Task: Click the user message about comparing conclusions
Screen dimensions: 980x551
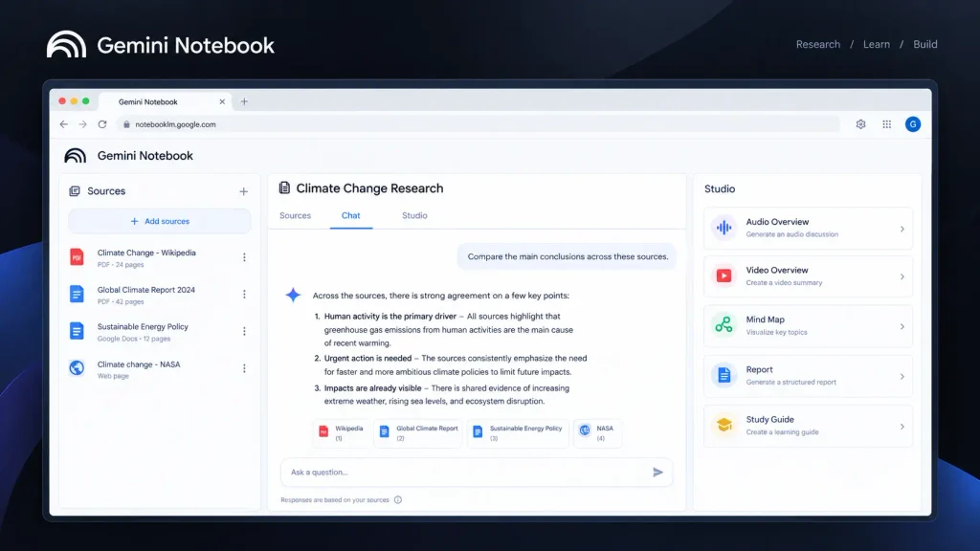Action: pyautogui.click(x=568, y=256)
